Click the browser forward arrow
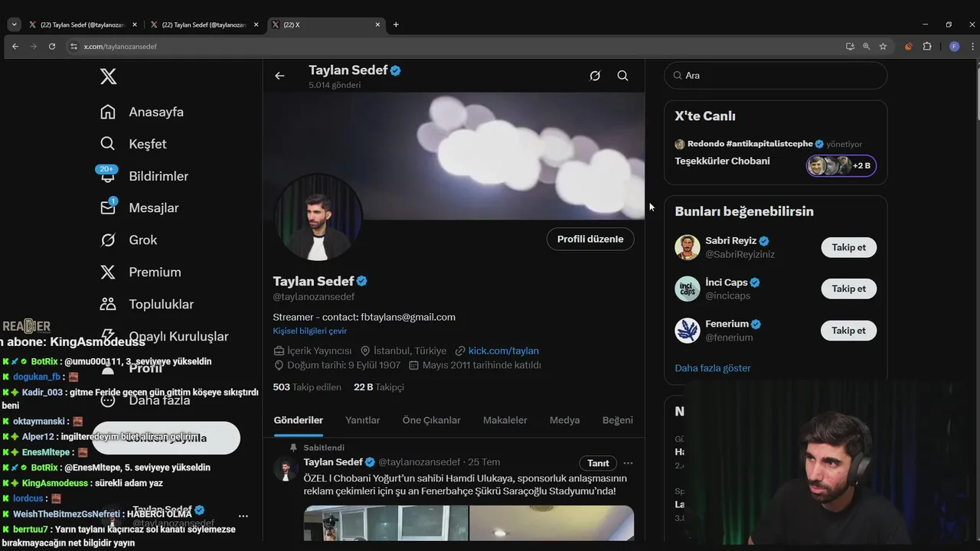Screen dimensions: 980x551 click(x=34, y=47)
